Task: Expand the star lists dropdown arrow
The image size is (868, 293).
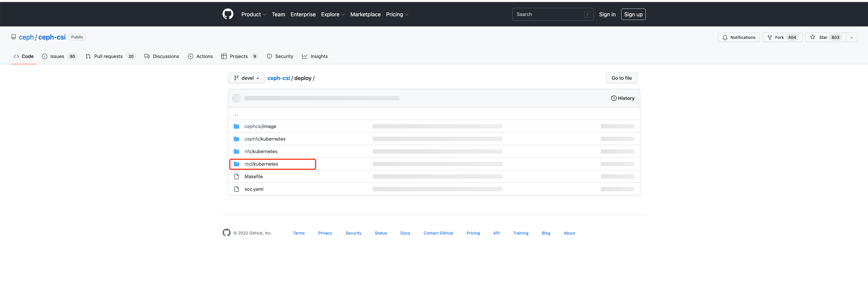Action: click(852, 37)
